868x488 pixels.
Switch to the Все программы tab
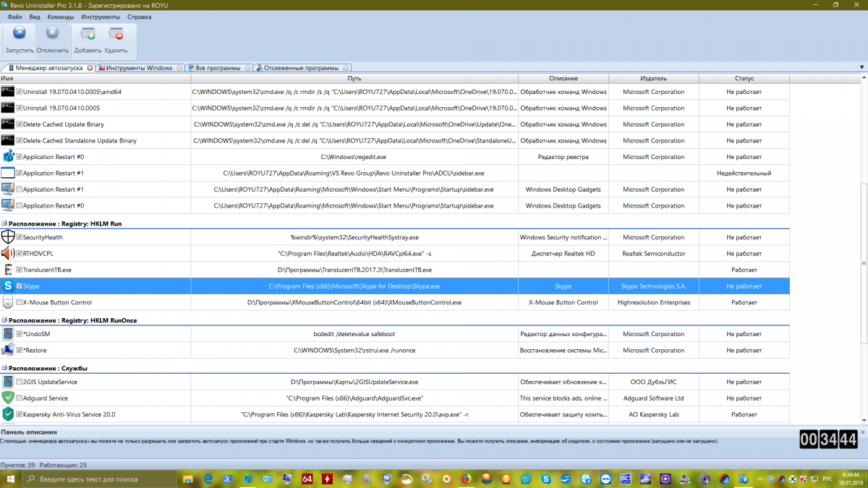coord(218,68)
